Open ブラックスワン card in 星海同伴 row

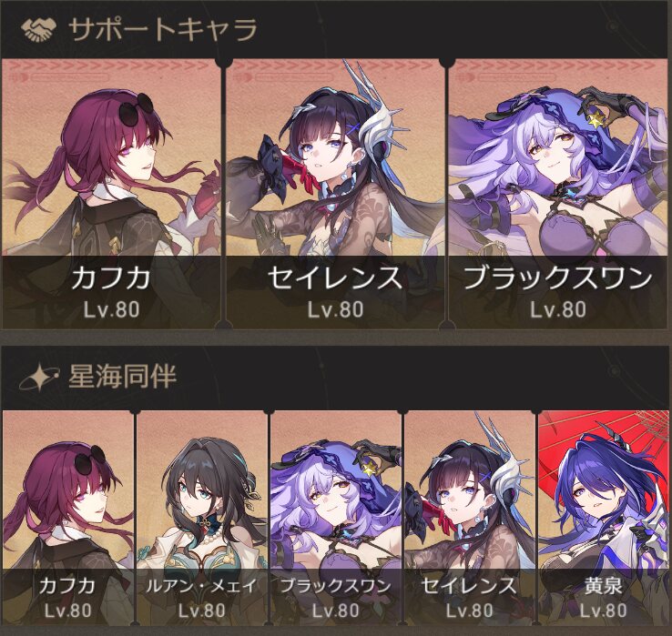[x=336, y=518]
